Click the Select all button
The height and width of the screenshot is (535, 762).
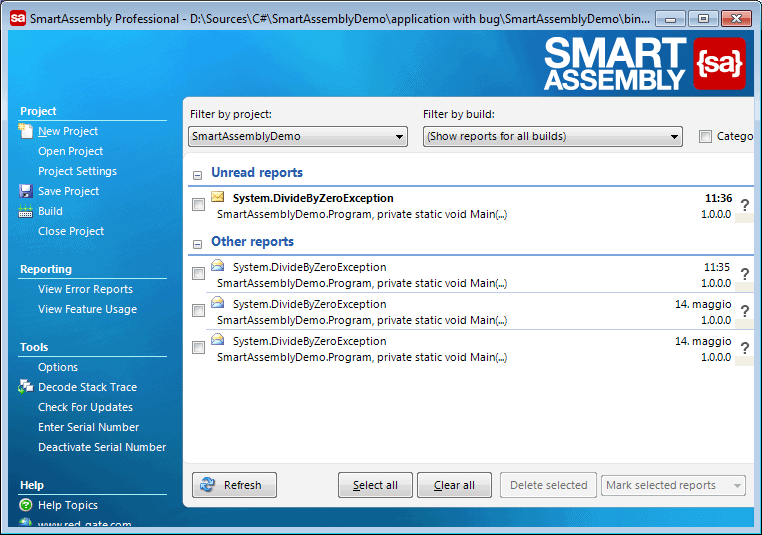375,485
